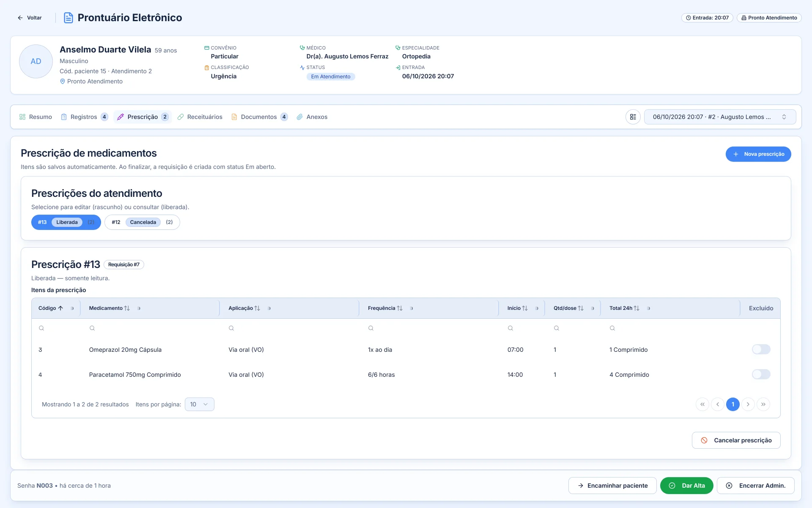This screenshot has height=508, width=812.
Task: Click the Encerrar Admin. button
Action: (756, 486)
